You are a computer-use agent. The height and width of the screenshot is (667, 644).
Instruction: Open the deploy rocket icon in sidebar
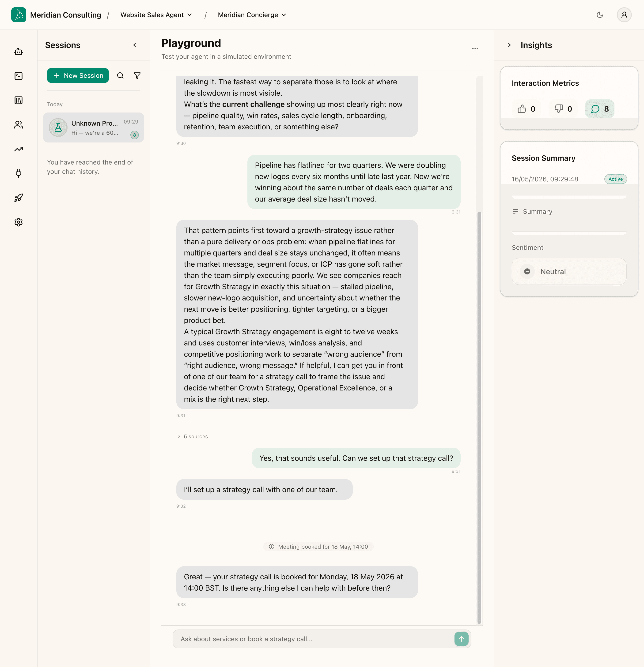[x=19, y=198]
